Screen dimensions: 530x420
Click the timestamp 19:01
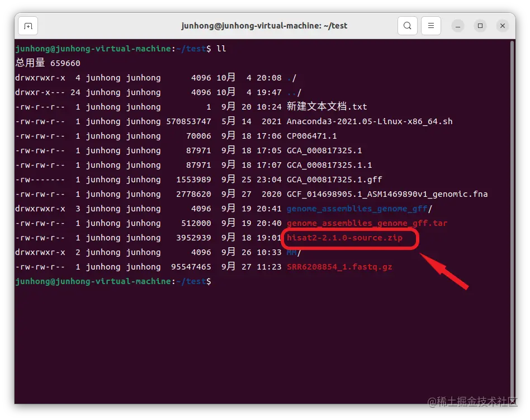[x=269, y=238]
